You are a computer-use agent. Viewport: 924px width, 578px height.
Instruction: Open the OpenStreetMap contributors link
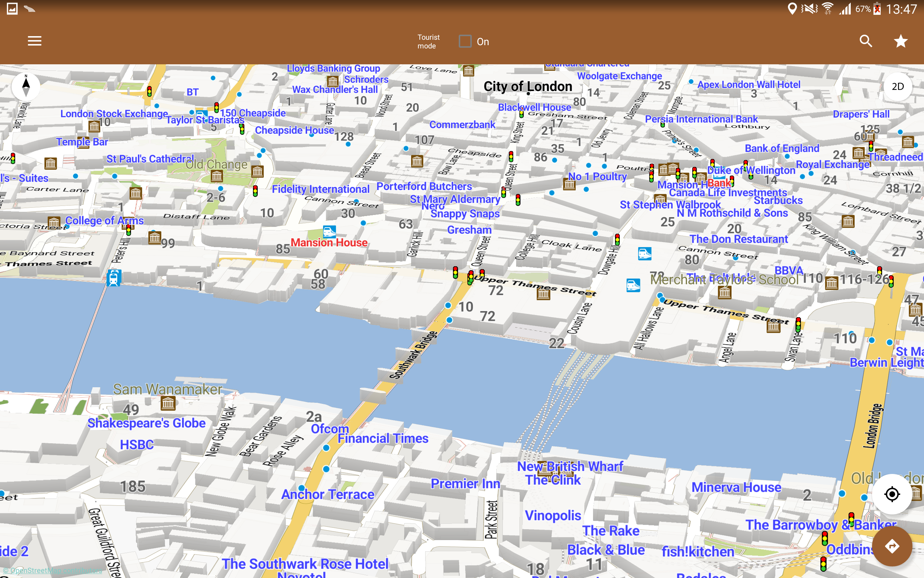click(x=52, y=570)
